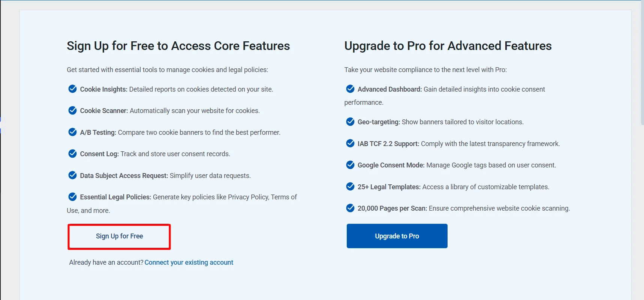Click the IAB TCF 2.2 Support checkmark
644x300 pixels.
350,143
